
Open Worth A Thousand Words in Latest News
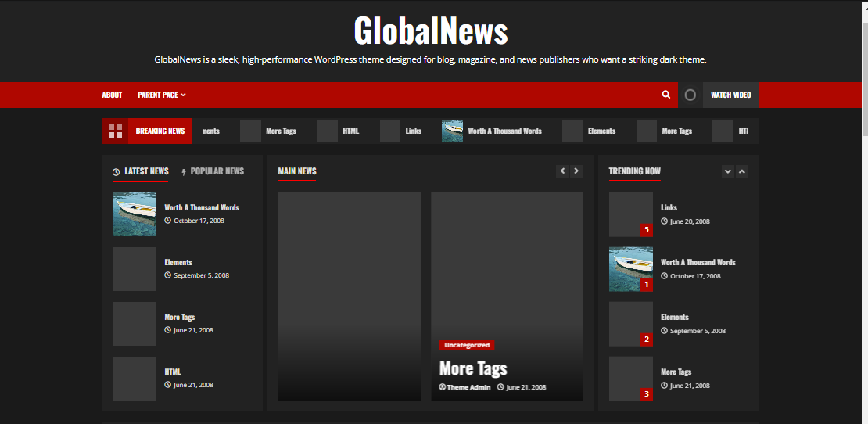(202, 207)
